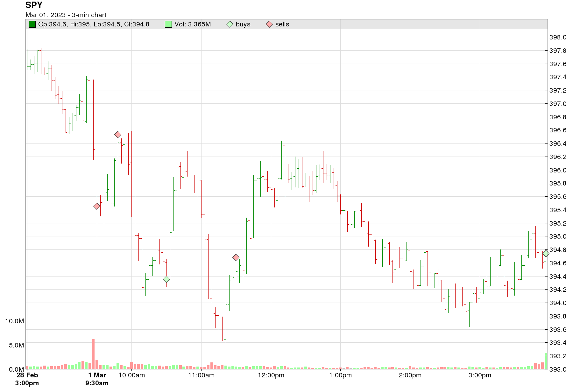Click the light green Vol legend swatch
This screenshot has width=573, height=392.
(168, 24)
